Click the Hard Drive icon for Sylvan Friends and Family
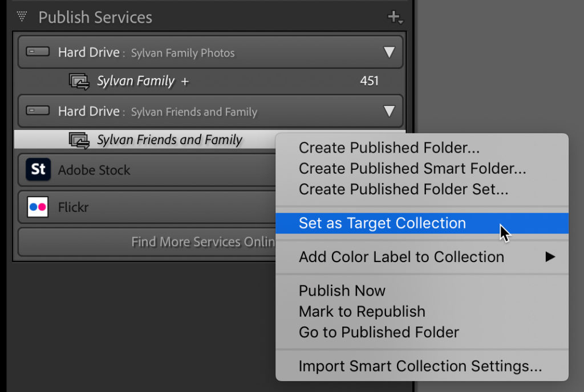The width and height of the screenshot is (584, 392). tap(37, 111)
